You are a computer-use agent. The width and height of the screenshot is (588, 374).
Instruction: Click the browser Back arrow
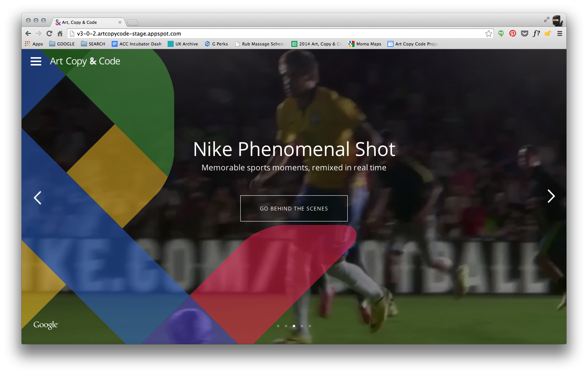click(28, 33)
